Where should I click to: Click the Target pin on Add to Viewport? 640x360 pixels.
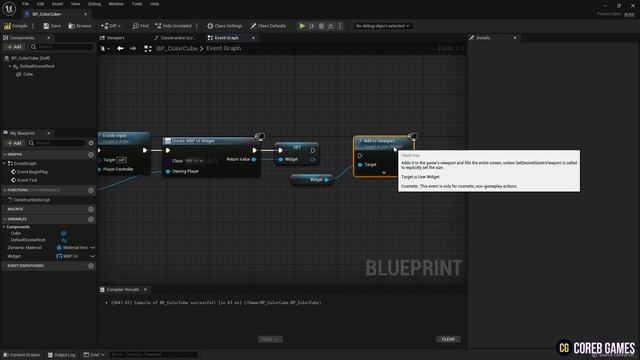pos(360,165)
